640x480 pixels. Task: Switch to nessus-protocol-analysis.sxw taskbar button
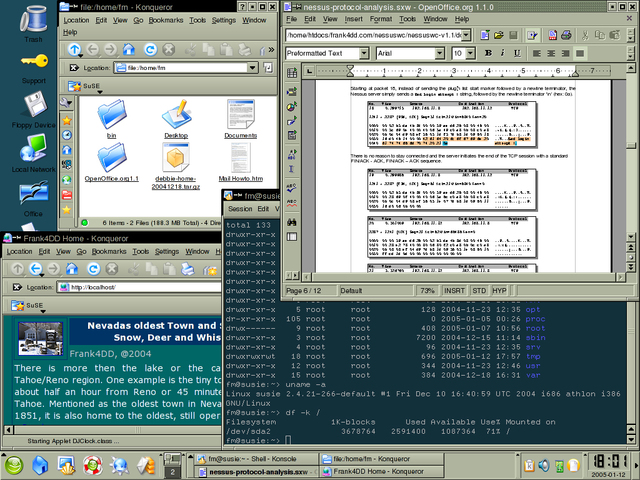tap(256, 472)
